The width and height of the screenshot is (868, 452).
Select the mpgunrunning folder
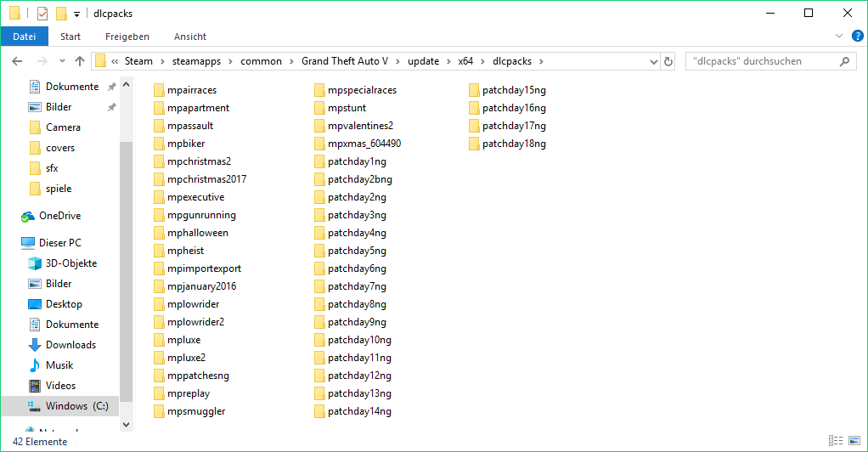click(201, 215)
